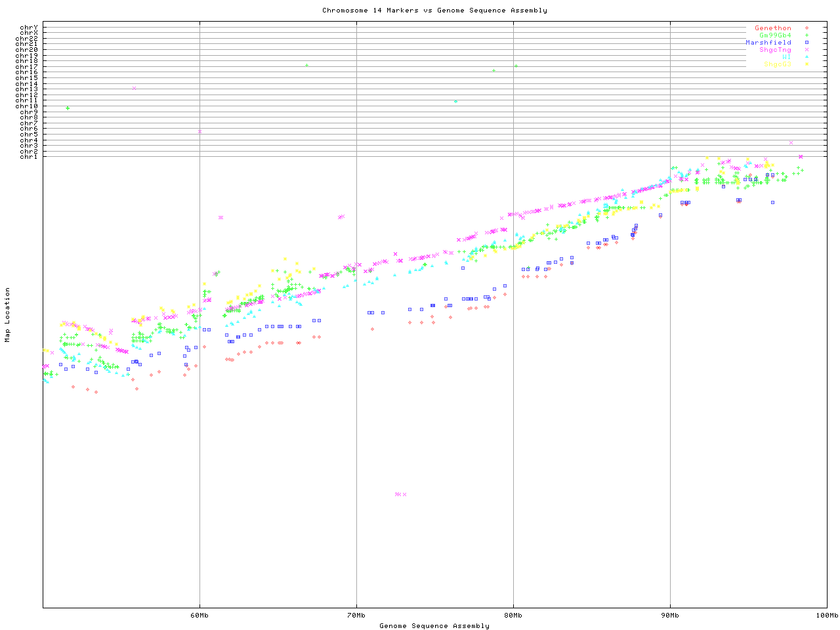The image size is (840, 630).
Task: Click the ShgcTng legend text
Action: (x=775, y=50)
